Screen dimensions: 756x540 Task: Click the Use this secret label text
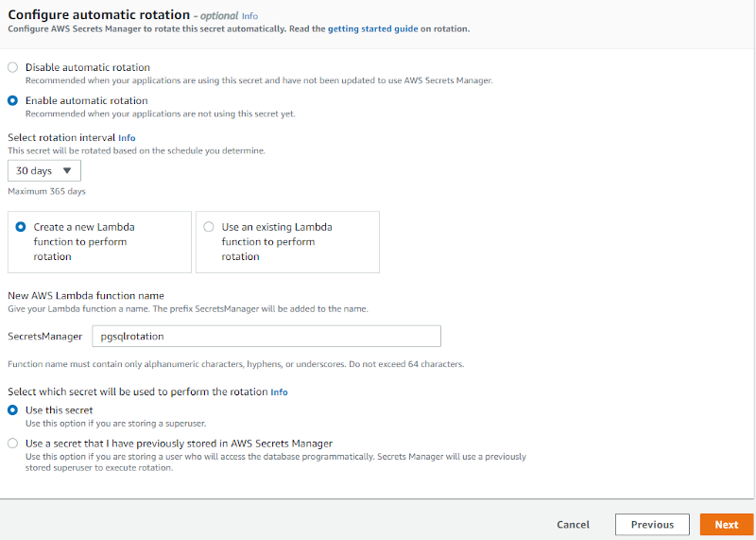[x=59, y=410]
